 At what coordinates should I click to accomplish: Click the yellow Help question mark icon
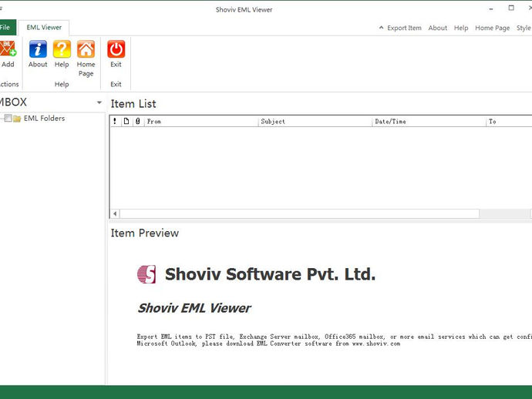62,49
